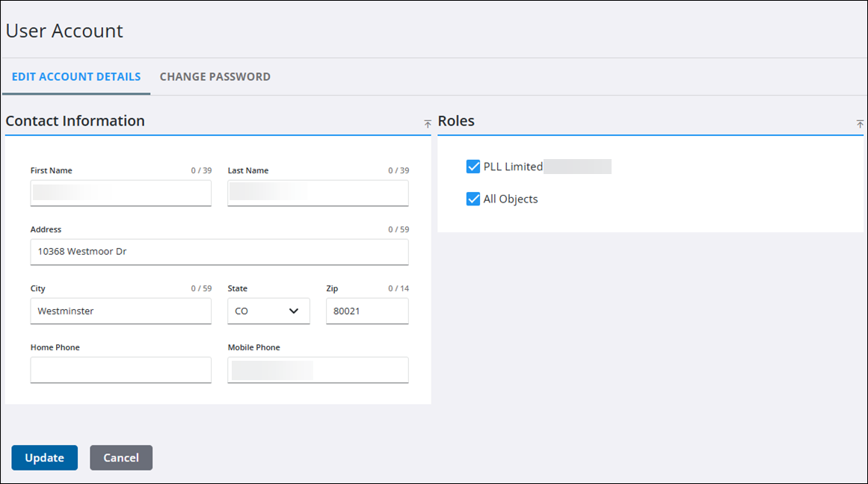Click the User Account page title

click(x=64, y=31)
